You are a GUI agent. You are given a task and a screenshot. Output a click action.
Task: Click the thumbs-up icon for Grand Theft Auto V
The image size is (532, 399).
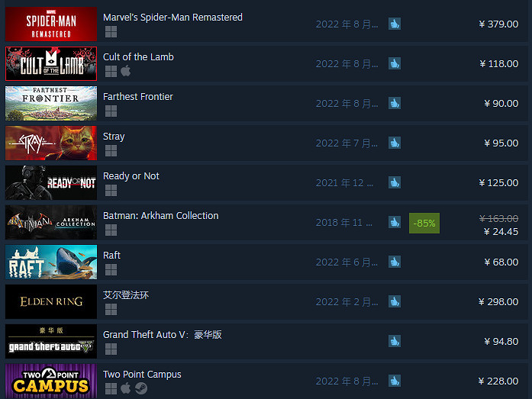(x=395, y=341)
